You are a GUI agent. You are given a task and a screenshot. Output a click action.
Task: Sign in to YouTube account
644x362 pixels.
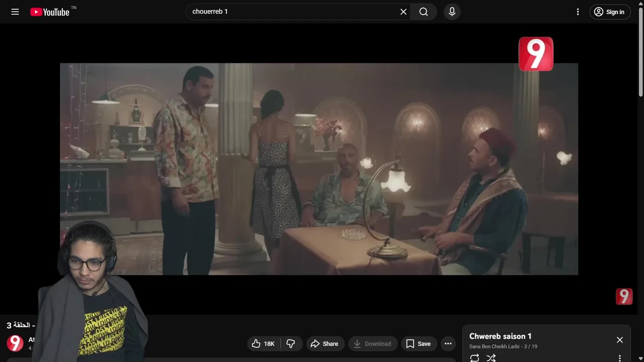coord(610,12)
